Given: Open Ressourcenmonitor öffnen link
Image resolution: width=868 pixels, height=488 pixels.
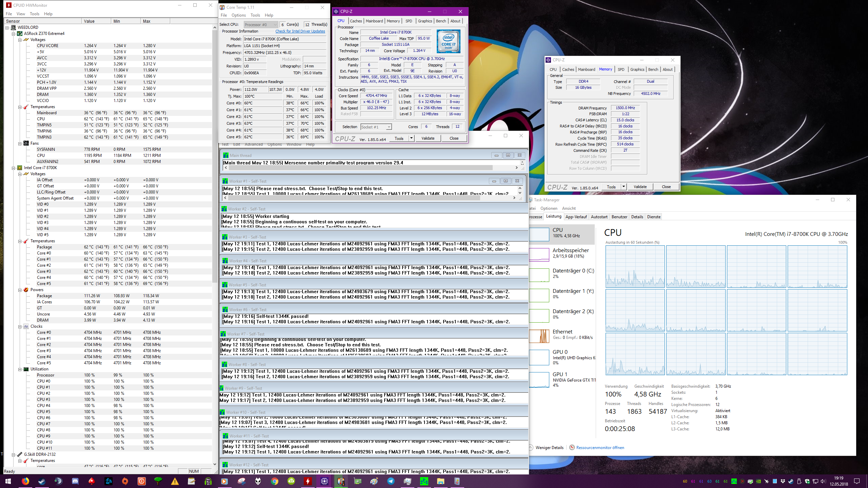Looking at the screenshot, I should [600, 448].
